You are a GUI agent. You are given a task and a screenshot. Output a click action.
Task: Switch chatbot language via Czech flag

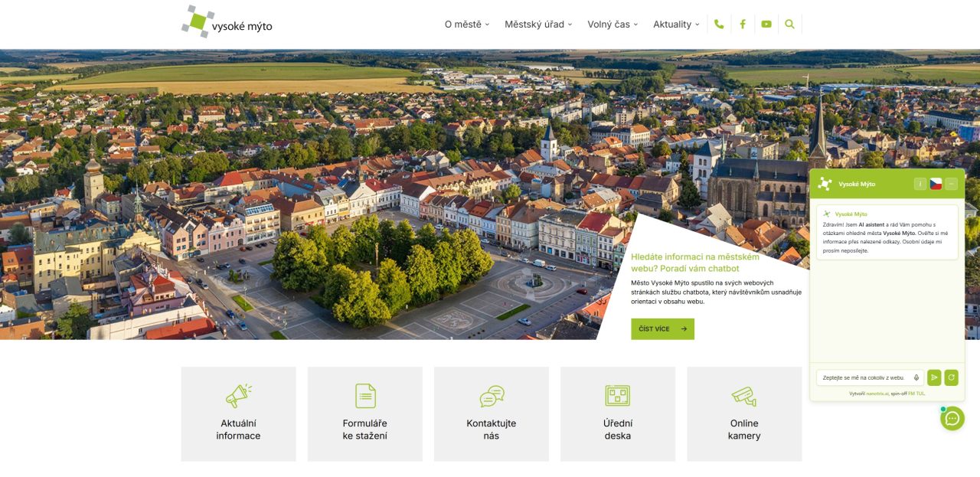[936, 183]
